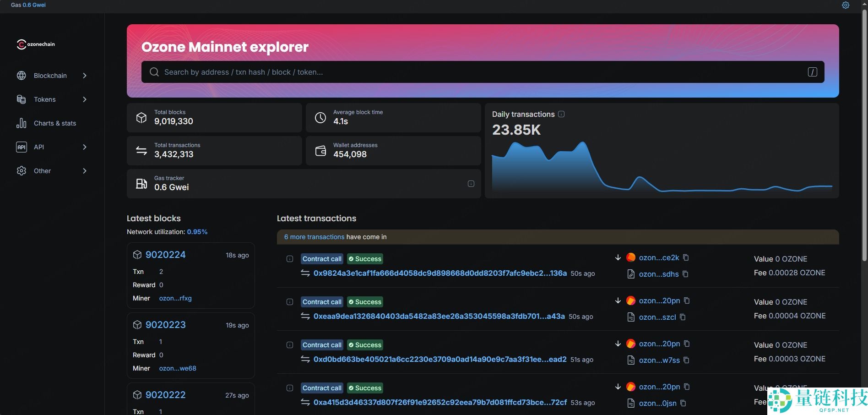868x415 pixels.
Task: Click the Average block time clock icon
Action: coord(320,118)
